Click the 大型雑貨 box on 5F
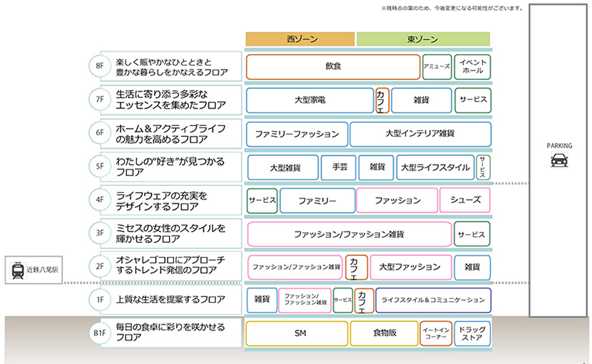Screen dimensions: 592x364 pos(282,167)
